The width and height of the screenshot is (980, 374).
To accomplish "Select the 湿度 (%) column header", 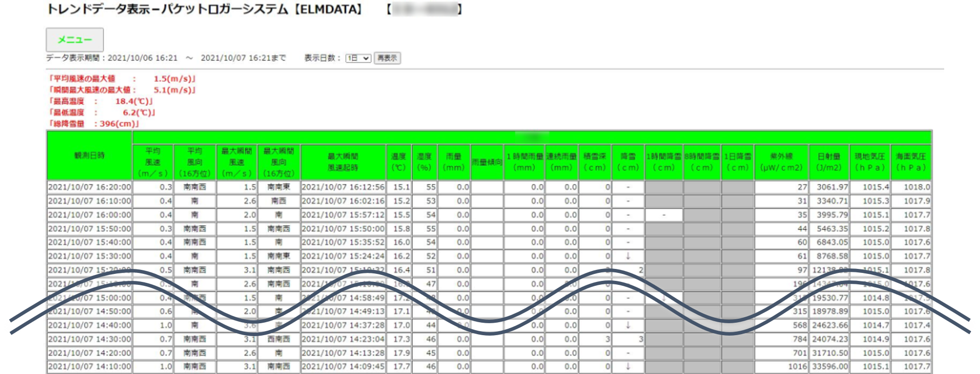I will pos(424,162).
